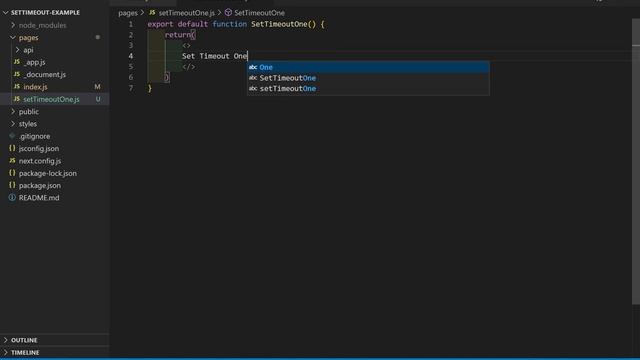Screen dimensions: 640x360
Task: Open package.json file
Action: tap(40, 185)
